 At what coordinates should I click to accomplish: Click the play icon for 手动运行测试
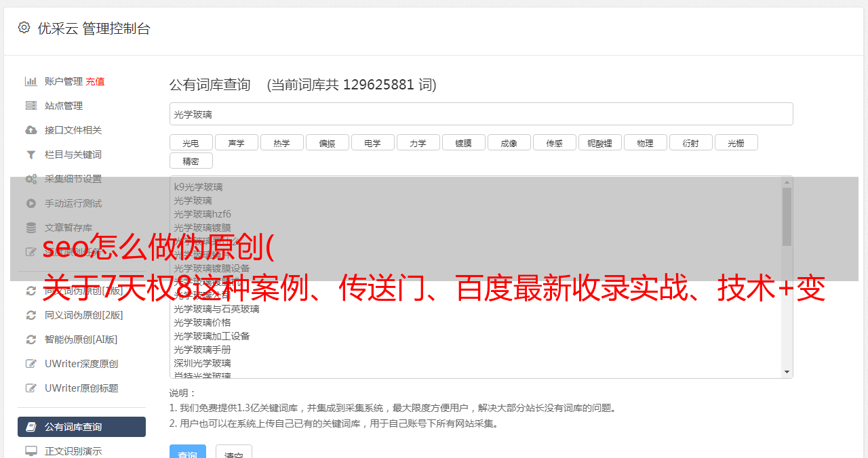pyautogui.click(x=31, y=203)
